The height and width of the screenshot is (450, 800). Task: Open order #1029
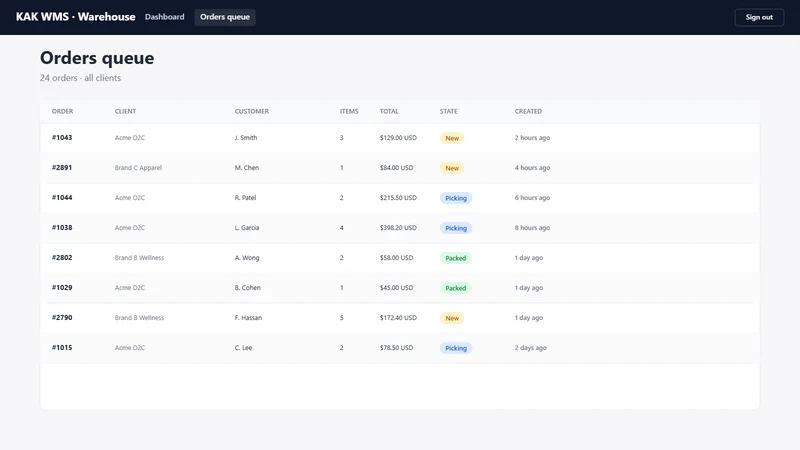click(62, 288)
